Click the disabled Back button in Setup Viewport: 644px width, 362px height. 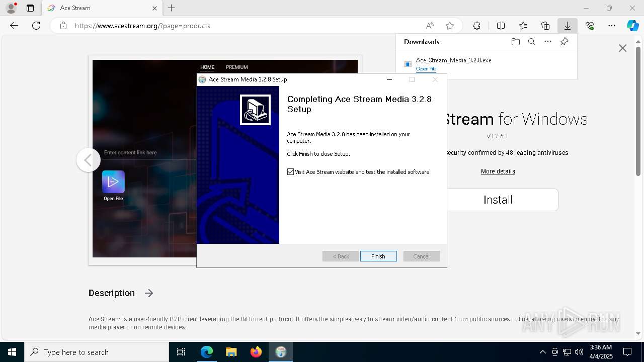coord(341,256)
